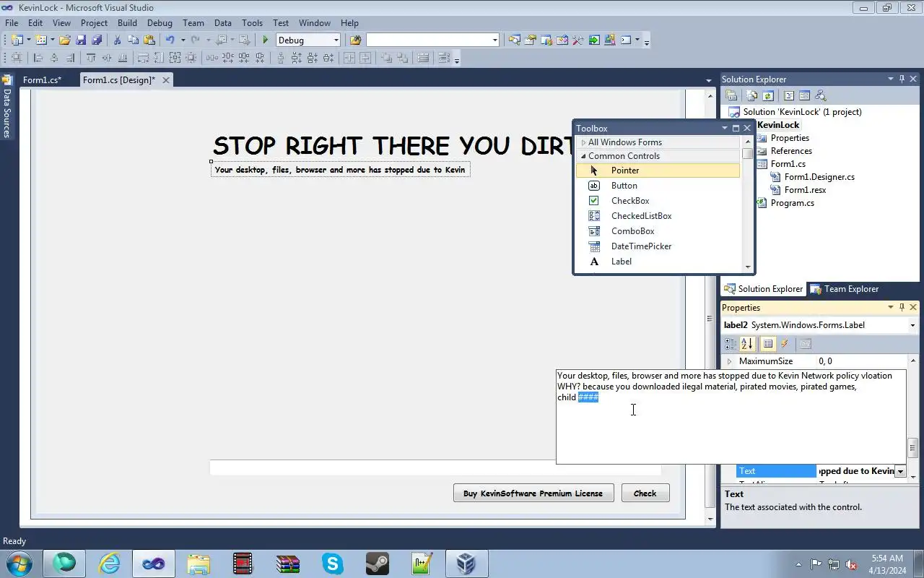Open the Debug configuration dropdown
Viewport: 924px width, 578px height.
tap(336, 40)
